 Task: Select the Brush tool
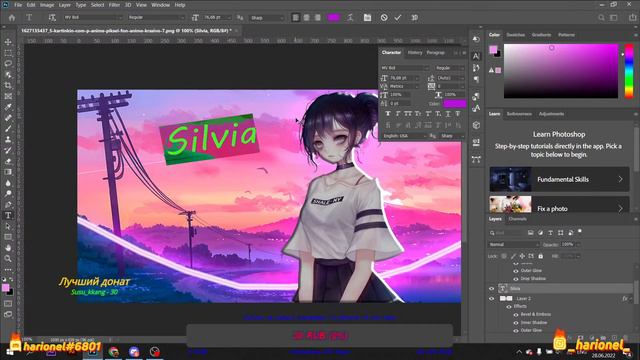(x=8, y=129)
